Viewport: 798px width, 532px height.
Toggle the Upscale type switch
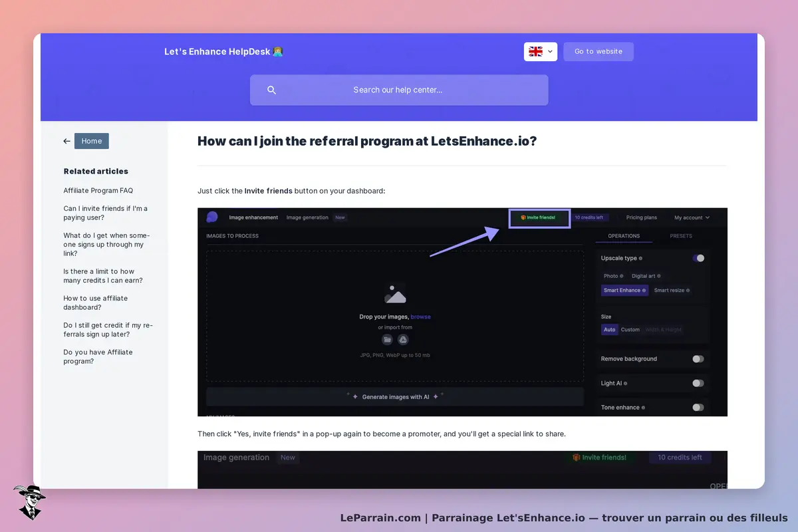click(x=698, y=258)
